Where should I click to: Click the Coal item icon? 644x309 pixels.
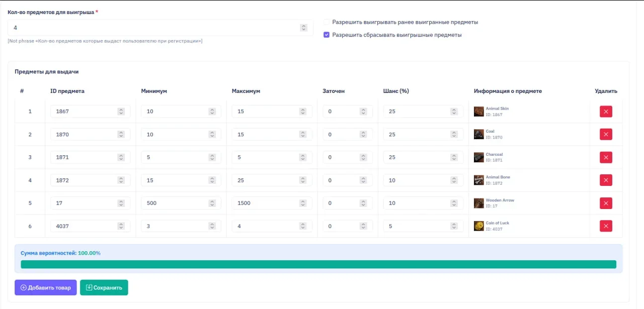pyautogui.click(x=478, y=134)
